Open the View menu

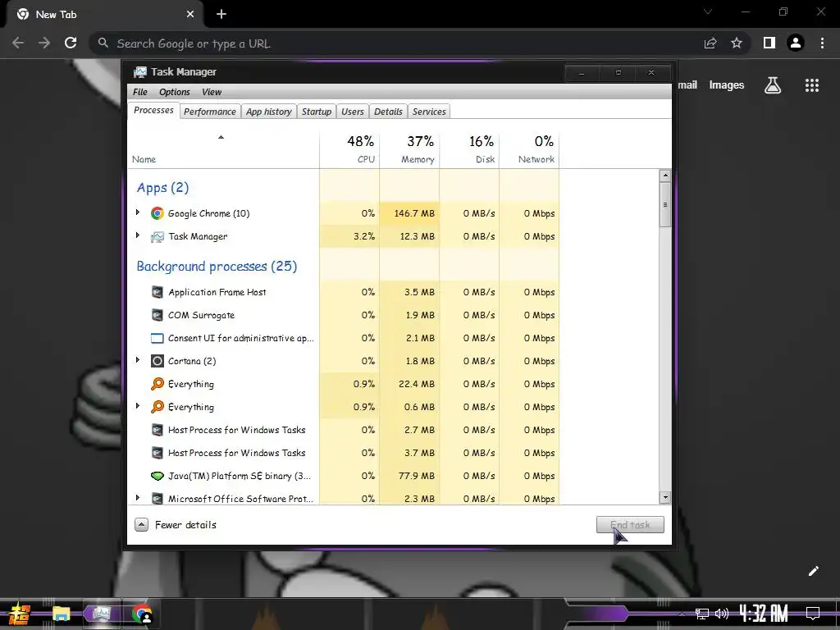click(212, 92)
